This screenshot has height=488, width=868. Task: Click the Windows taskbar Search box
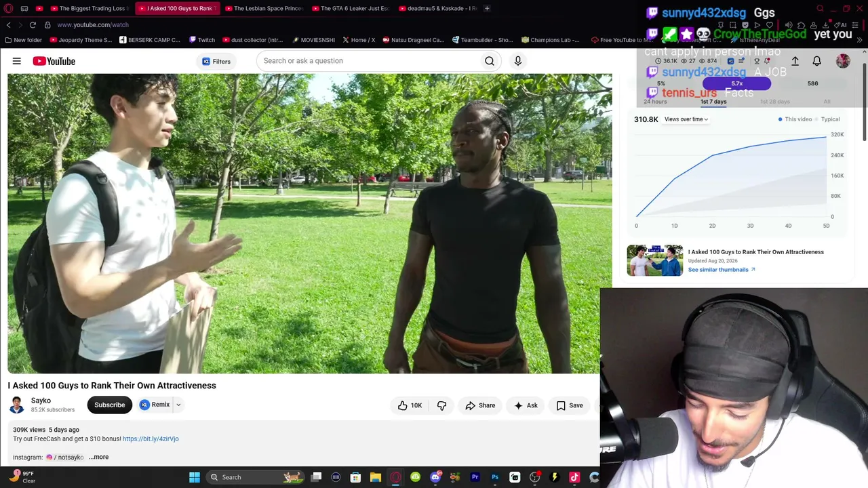click(x=254, y=477)
